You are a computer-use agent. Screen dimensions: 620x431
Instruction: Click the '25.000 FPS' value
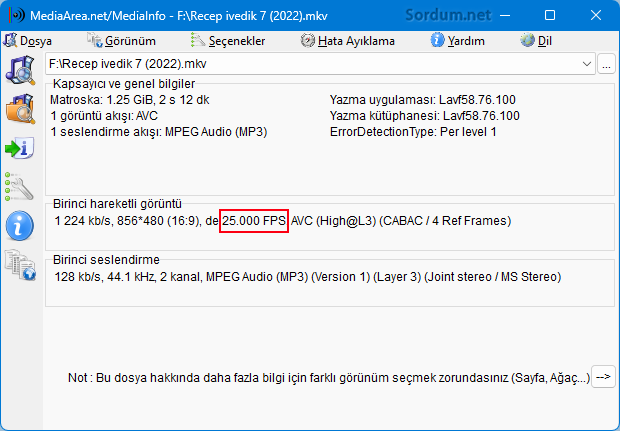[254, 221]
